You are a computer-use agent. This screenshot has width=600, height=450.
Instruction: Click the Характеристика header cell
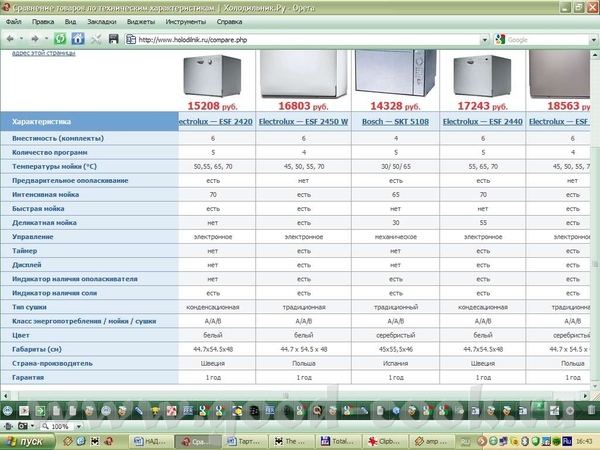[90, 122]
